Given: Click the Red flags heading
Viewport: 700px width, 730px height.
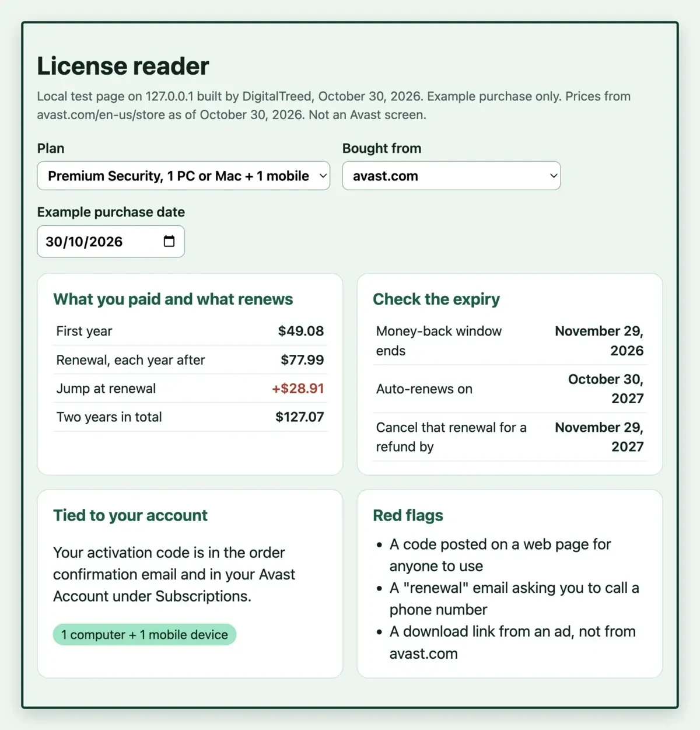Looking at the screenshot, I should click(x=408, y=515).
